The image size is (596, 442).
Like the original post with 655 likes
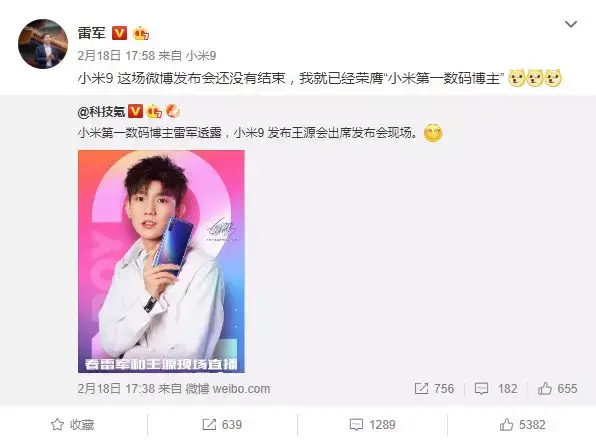click(x=558, y=388)
